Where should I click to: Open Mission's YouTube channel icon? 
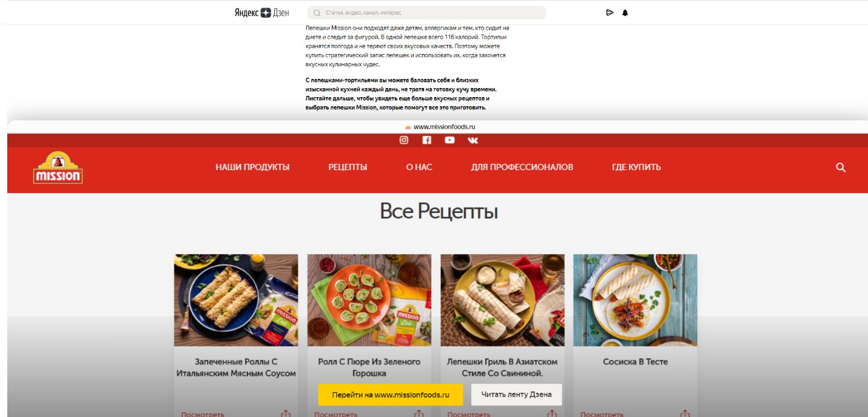pyautogui.click(x=449, y=140)
